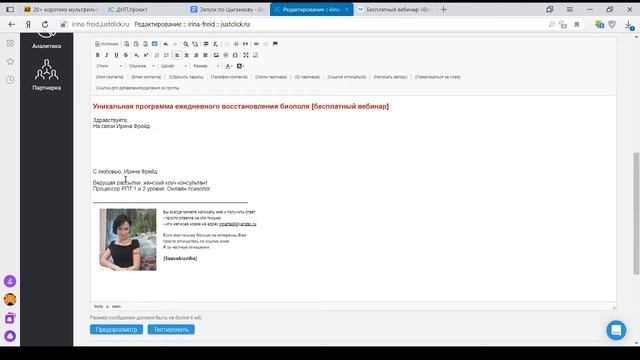Insert the ID партнера placeholder
Screen dimensions: 640x360
coord(307,77)
